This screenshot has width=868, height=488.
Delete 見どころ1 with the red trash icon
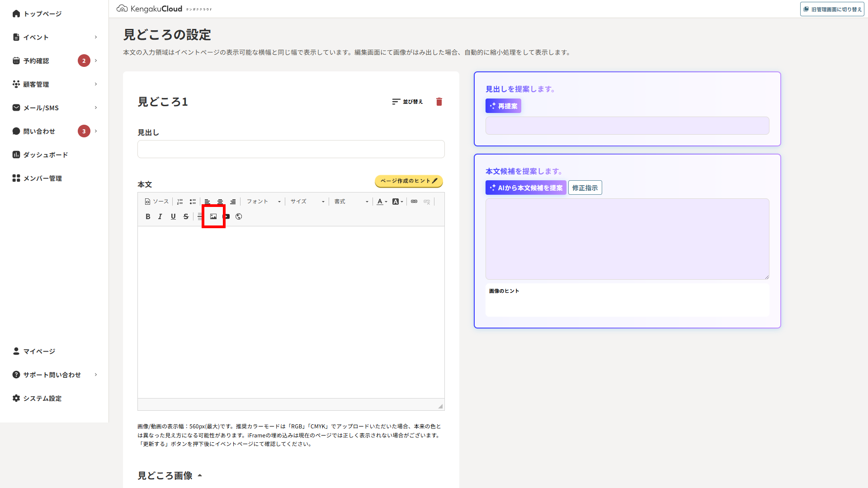pos(439,102)
